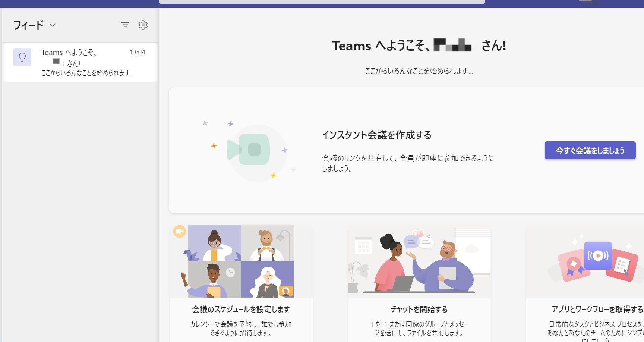This screenshot has width=644, height=342.
Task: Click the lightbulb icon in the welcome notification
Action: [22, 57]
